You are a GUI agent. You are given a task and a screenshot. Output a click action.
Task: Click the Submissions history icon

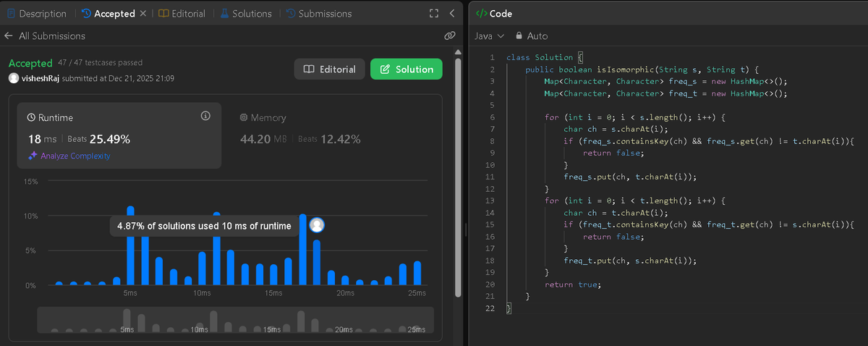(290, 14)
